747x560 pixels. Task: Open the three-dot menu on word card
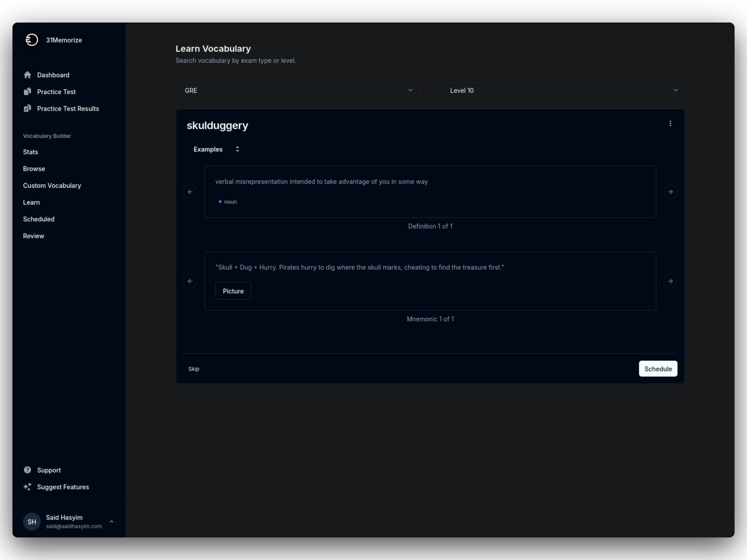670,123
